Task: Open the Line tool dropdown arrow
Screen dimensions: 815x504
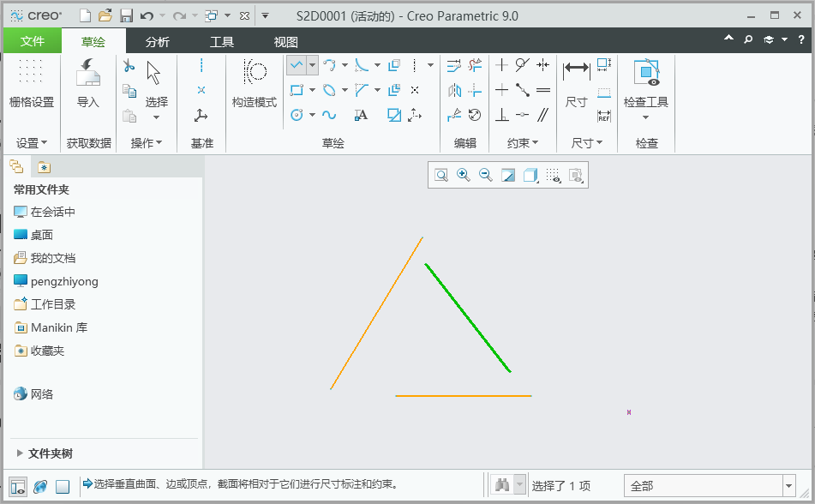Action: tap(312, 64)
